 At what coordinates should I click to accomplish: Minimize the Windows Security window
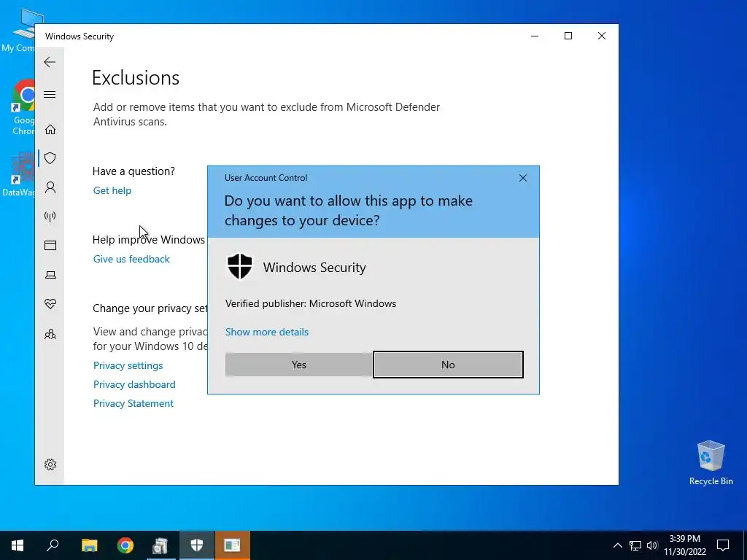(535, 36)
